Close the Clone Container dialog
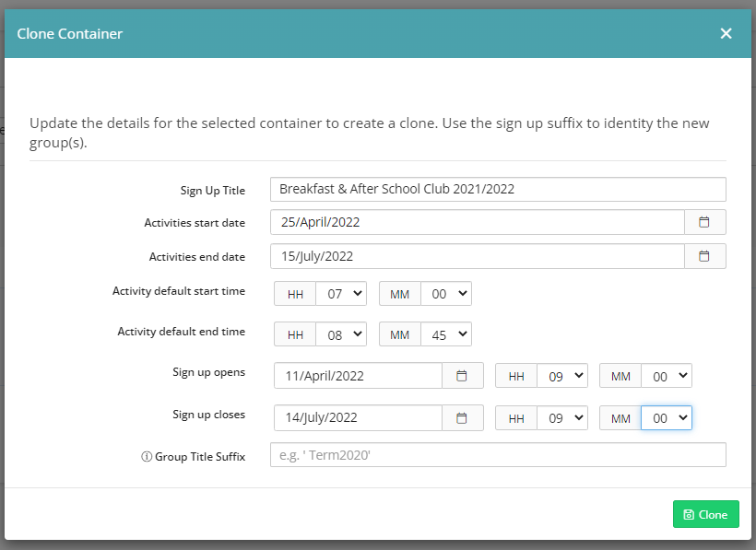 tap(726, 33)
